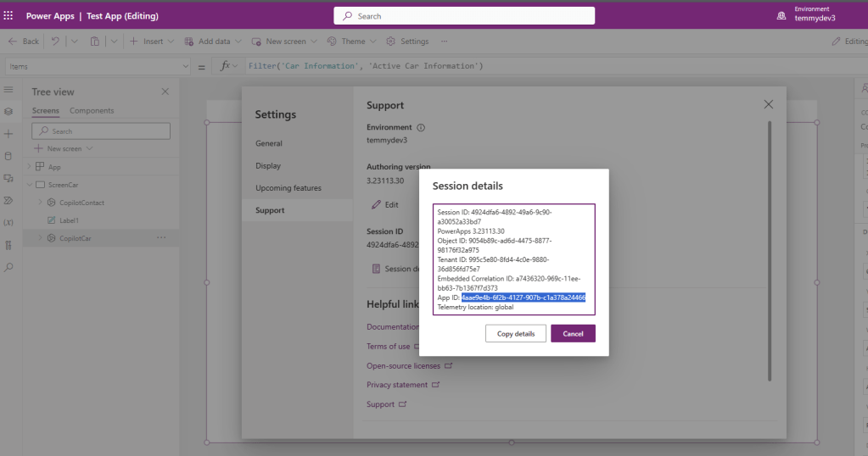Click Edit under Authoring version

click(x=385, y=204)
